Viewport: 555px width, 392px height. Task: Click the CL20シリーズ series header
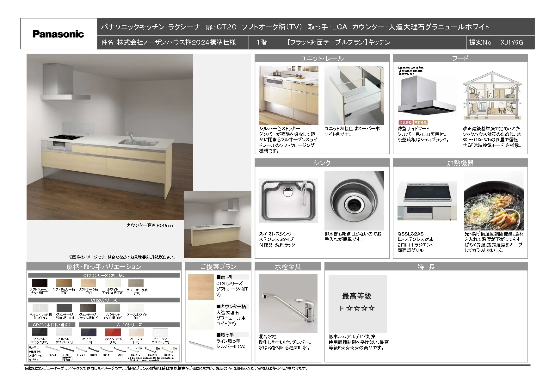pyautogui.click(x=129, y=325)
